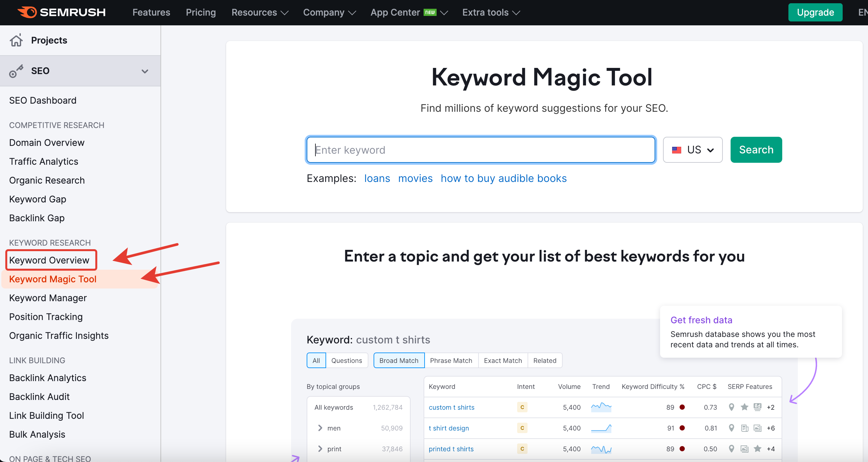Click the location pin icon for printed t shirts
Viewport: 868px width, 462px height.
coord(731,449)
